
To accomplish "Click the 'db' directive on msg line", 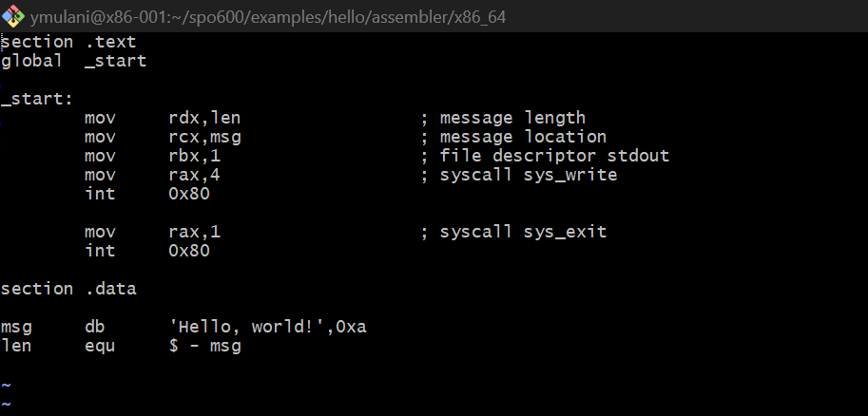I will (94, 327).
